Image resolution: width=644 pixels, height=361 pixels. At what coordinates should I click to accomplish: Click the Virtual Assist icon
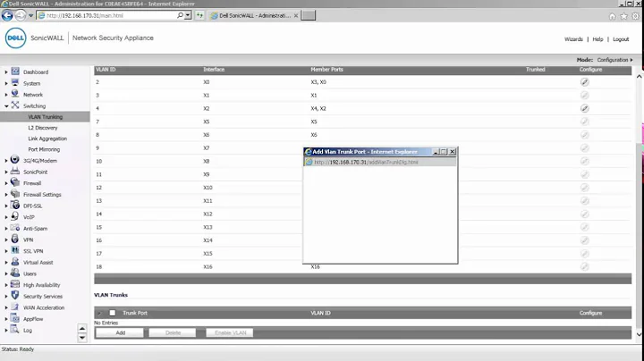pyautogui.click(x=15, y=261)
